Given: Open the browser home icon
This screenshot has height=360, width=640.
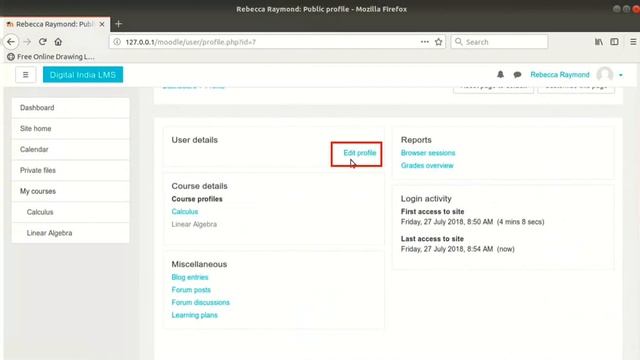Looking at the screenshot, I should click(x=58, y=42).
